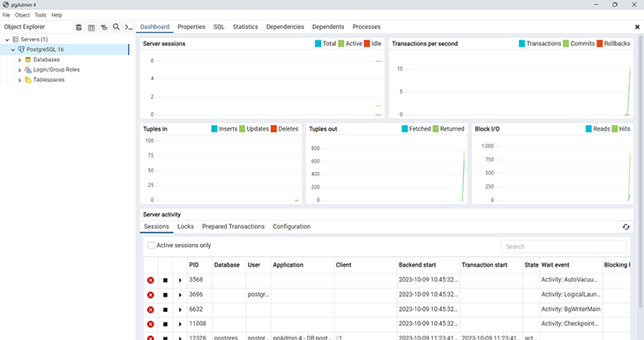Image resolution: width=644 pixels, height=340 pixels.
Task: Switch to the SQL tab
Action: point(219,26)
